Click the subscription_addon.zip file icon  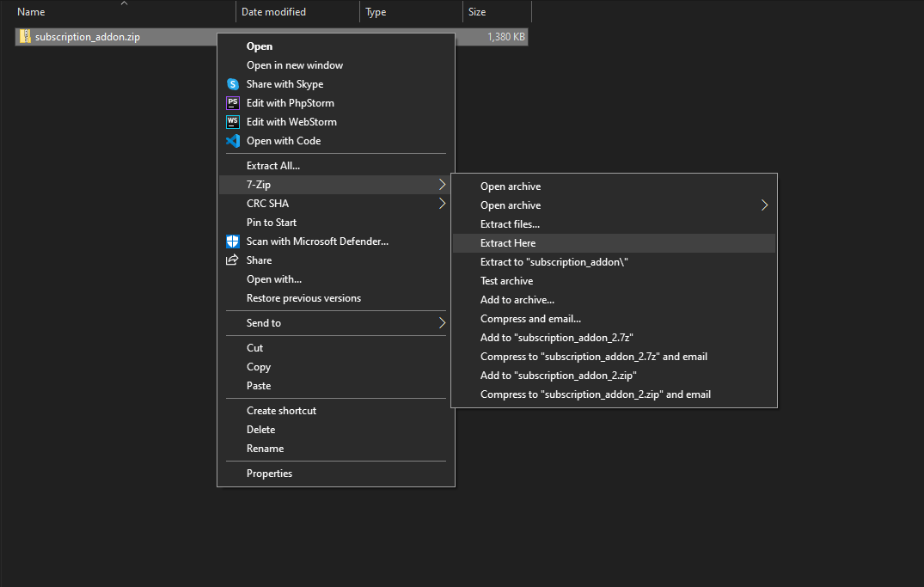[x=26, y=37]
